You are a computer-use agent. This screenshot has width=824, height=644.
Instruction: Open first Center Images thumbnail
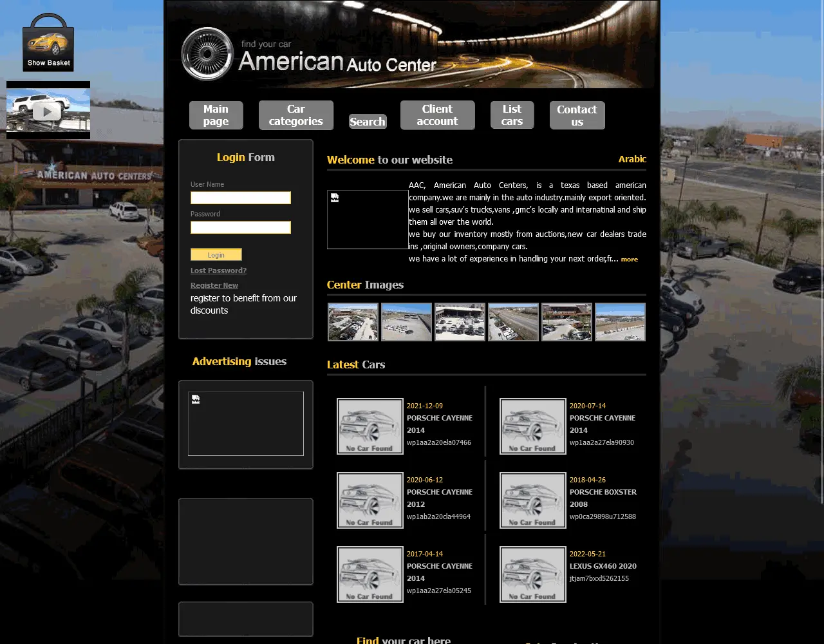(353, 322)
